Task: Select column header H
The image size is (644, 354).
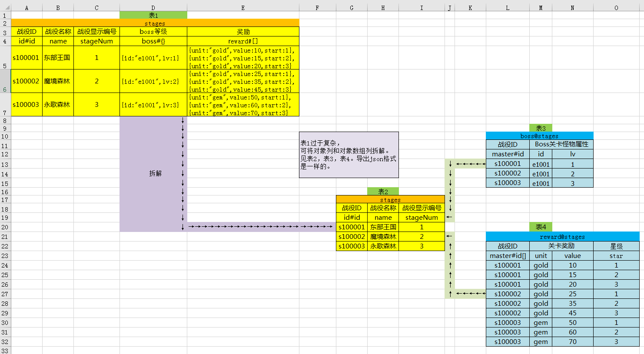Action: [x=383, y=8]
